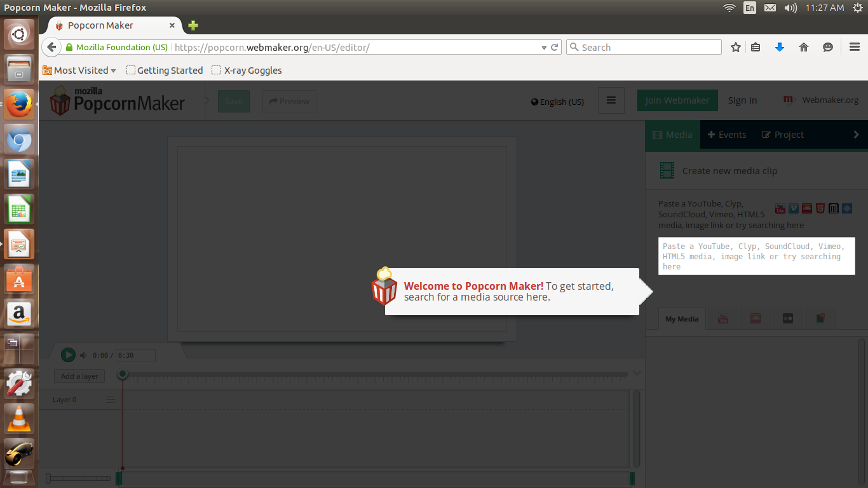This screenshot has height=488, width=868.
Task: Open LibreOffice Calc from the dock
Action: (x=19, y=209)
